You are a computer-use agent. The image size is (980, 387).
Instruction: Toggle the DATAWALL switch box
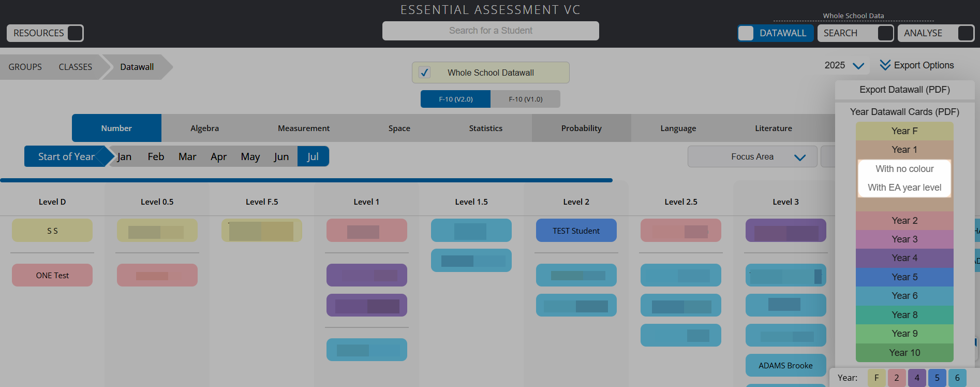tap(746, 33)
